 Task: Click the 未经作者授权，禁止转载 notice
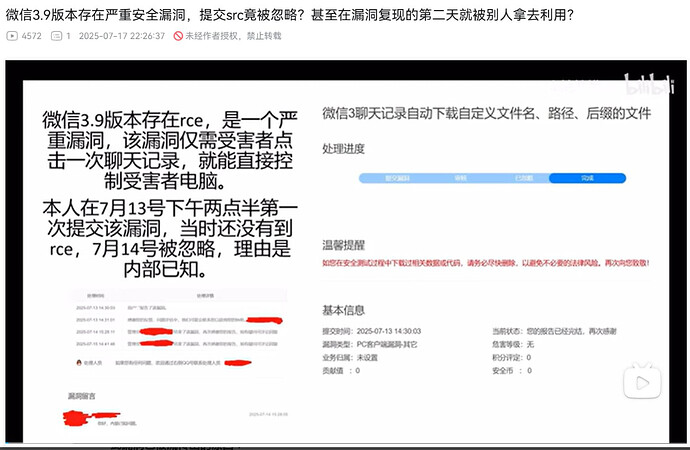[233, 36]
